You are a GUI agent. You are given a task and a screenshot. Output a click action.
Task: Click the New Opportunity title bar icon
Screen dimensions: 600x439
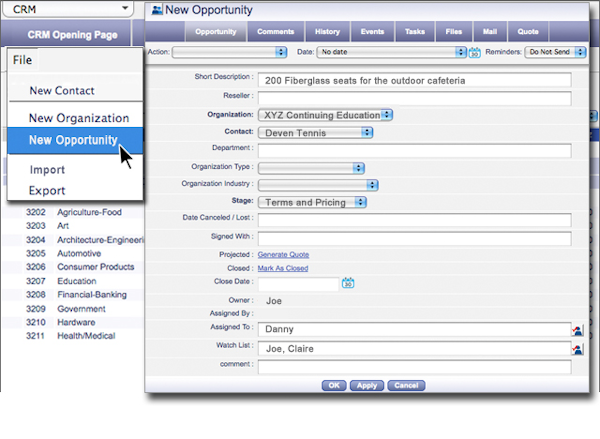pyautogui.click(x=156, y=11)
